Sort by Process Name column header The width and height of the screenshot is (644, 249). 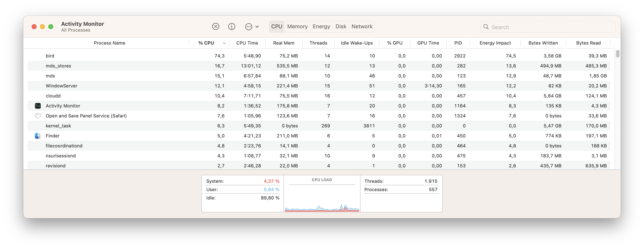tap(109, 43)
